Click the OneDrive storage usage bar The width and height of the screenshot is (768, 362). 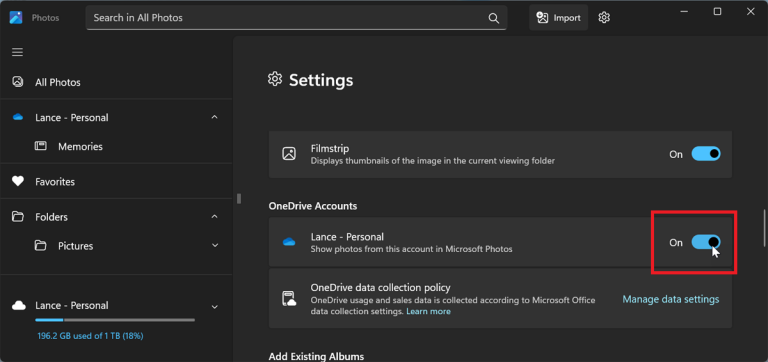[x=115, y=320]
